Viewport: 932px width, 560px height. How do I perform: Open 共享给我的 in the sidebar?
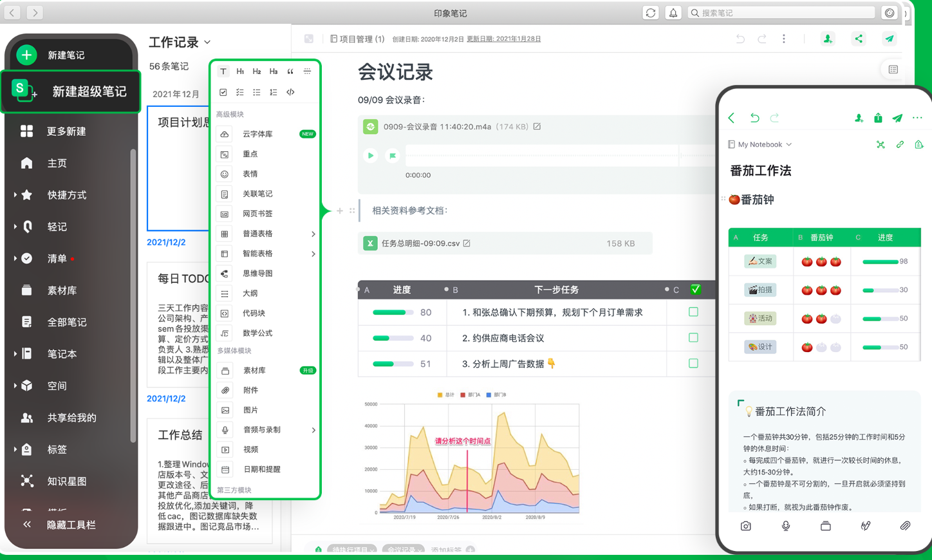59,418
